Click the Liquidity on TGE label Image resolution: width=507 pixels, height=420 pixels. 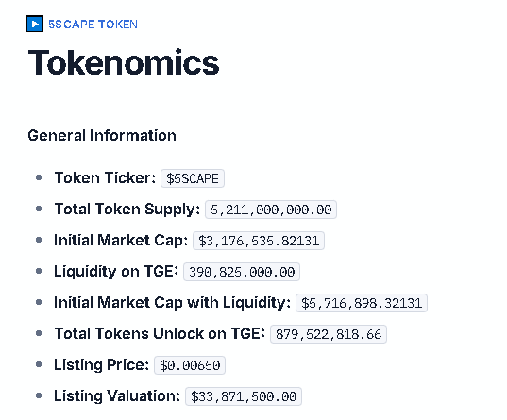pos(116,271)
